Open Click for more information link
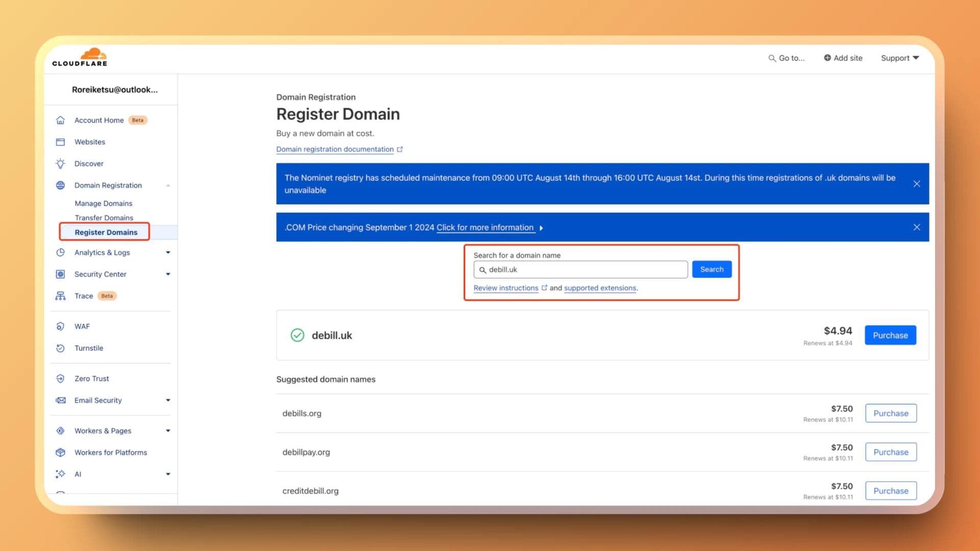The height and width of the screenshot is (551, 980). 485,228
